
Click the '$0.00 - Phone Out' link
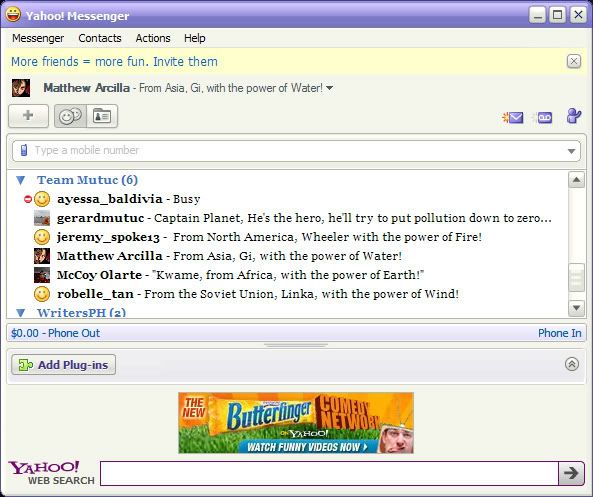56,333
